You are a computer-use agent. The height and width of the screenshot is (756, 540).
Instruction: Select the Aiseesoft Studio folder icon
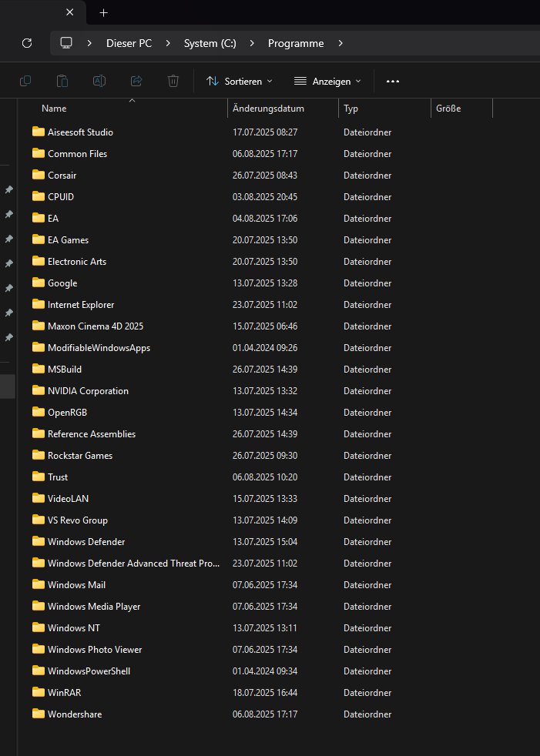[39, 132]
